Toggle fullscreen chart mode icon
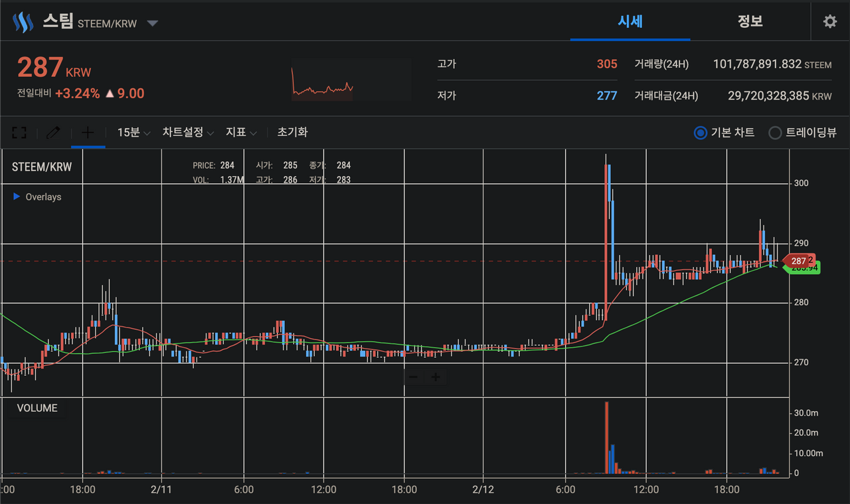850x504 pixels. [19, 133]
